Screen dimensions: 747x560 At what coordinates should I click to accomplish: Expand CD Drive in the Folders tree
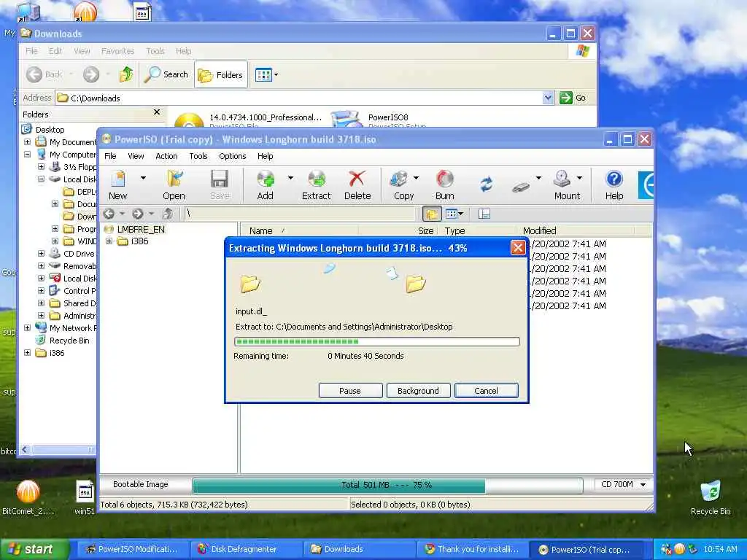(41, 254)
